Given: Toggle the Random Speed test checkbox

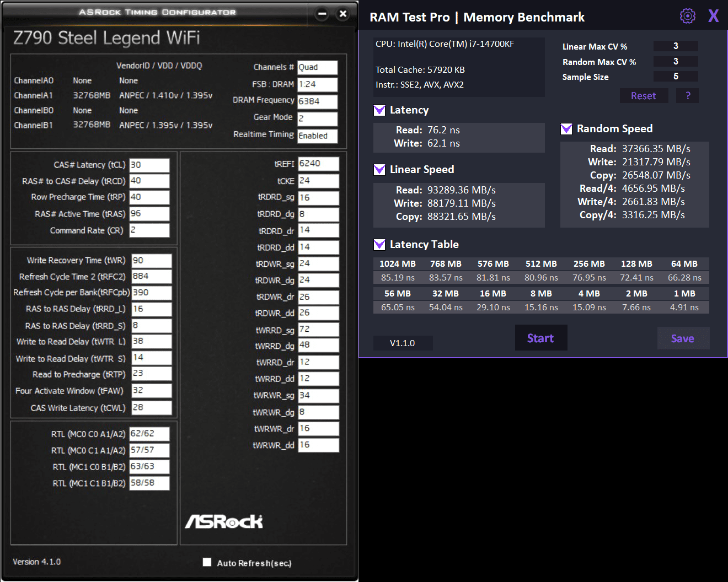Looking at the screenshot, I should 566,129.
